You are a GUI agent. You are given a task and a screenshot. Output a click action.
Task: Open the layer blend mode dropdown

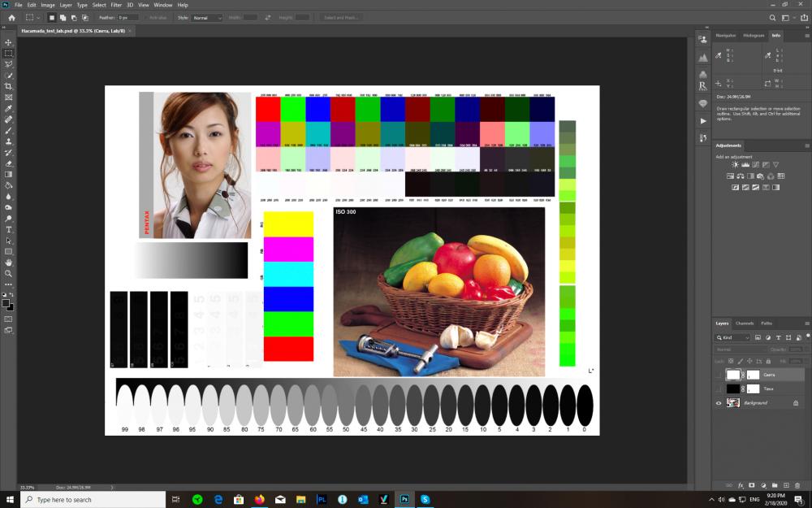[739, 350]
